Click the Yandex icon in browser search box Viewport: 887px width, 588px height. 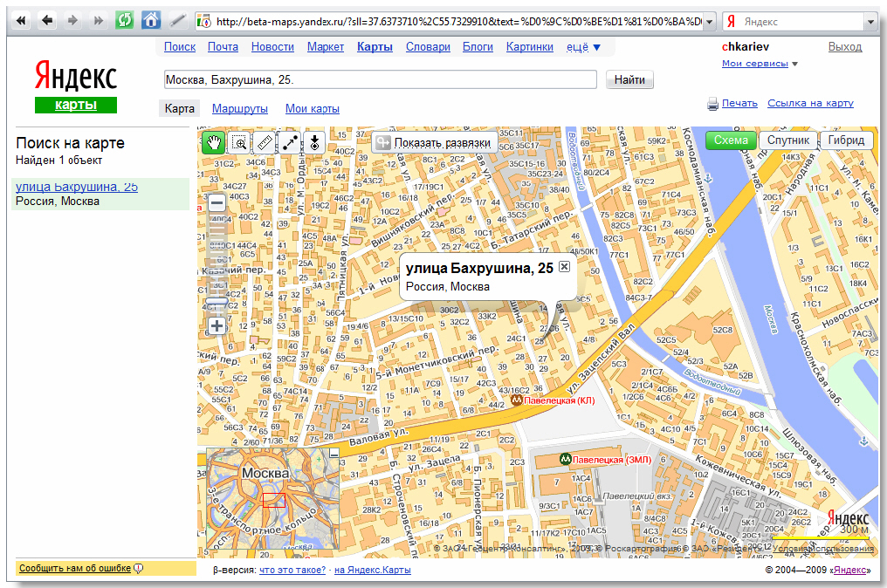(731, 22)
